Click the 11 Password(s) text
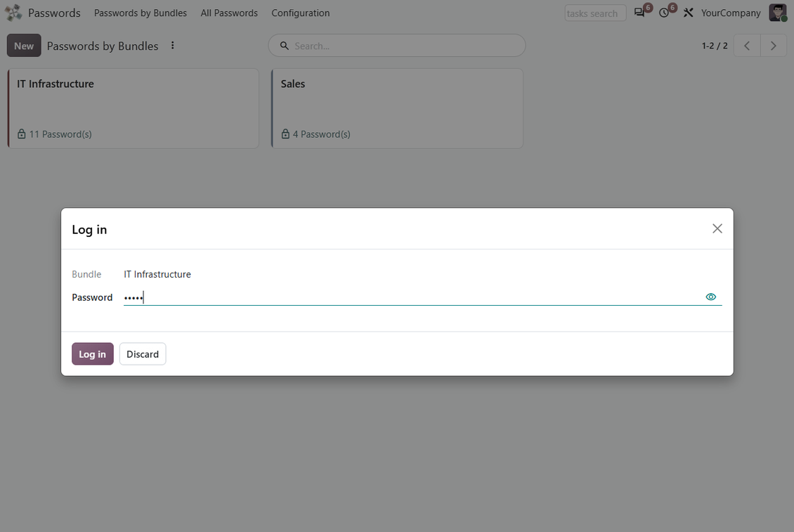The image size is (794, 532). click(60, 134)
